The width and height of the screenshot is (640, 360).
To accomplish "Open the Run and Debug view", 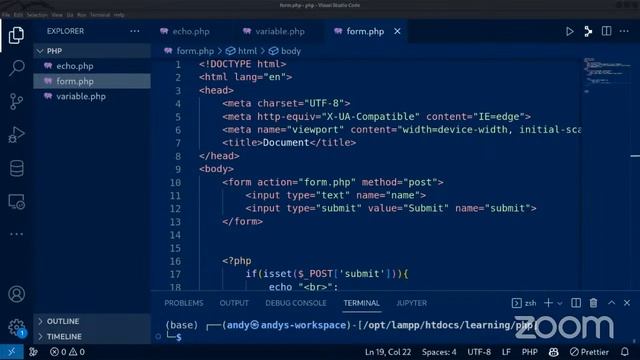I will tap(16, 134).
